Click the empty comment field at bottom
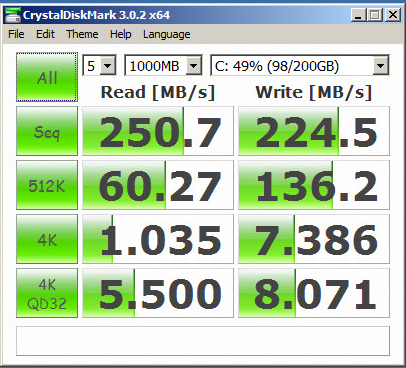Viewport: 406px width, 368px height. (203, 341)
